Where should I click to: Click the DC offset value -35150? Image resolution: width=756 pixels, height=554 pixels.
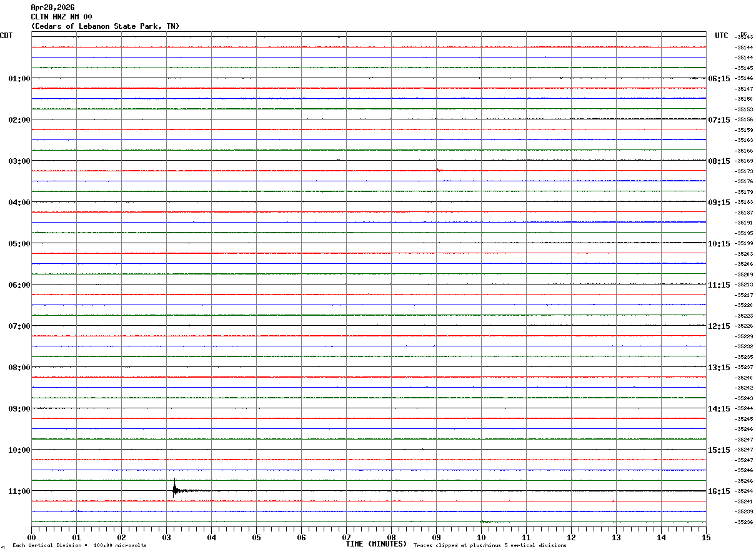pyautogui.click(x=744, y=99)
